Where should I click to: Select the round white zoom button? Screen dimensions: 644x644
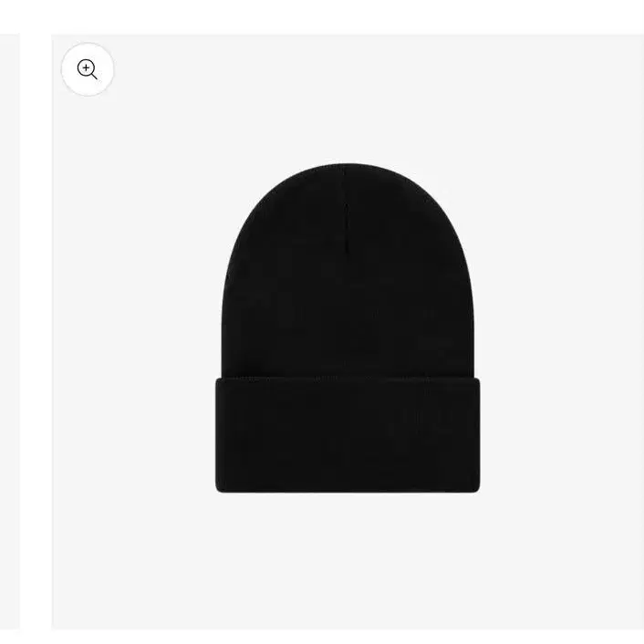(88, 69)
